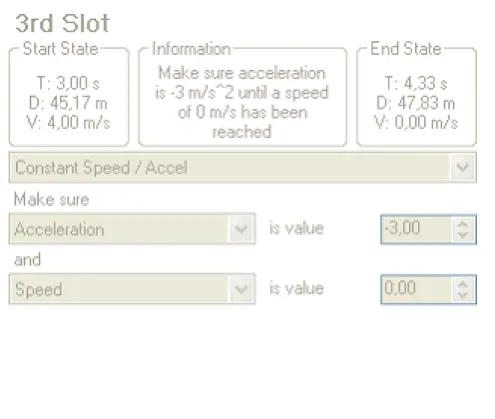Screen dimensions: 495x419
Task: Click the 'and' label between conditions
Action: pyautogui.click(x=28, y=259)
